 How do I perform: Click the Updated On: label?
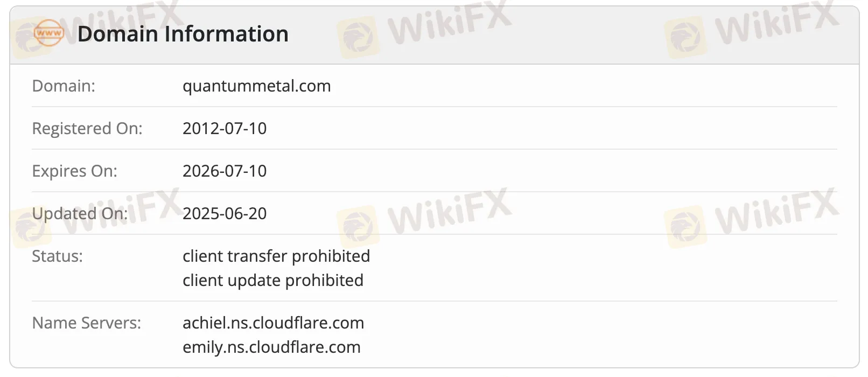(80, 214)
